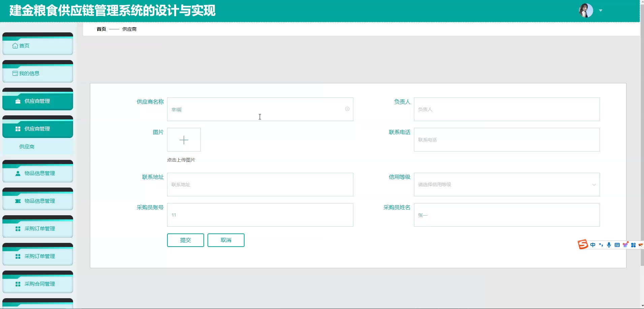Toggle Chinese/English mode with 中 icon
Screen dimensions: 644x309
click(593, 245)
